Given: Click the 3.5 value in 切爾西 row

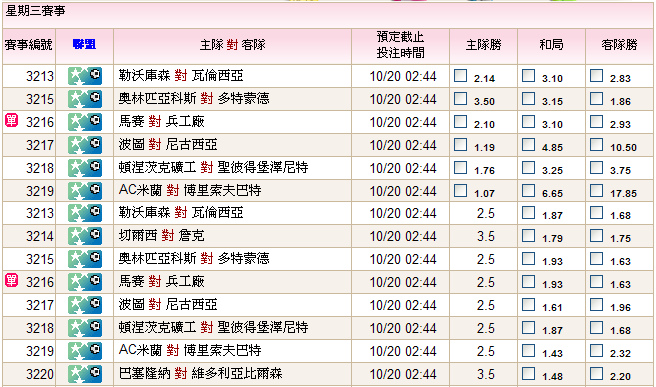Looking at the screenshot, I should [486, 236].
